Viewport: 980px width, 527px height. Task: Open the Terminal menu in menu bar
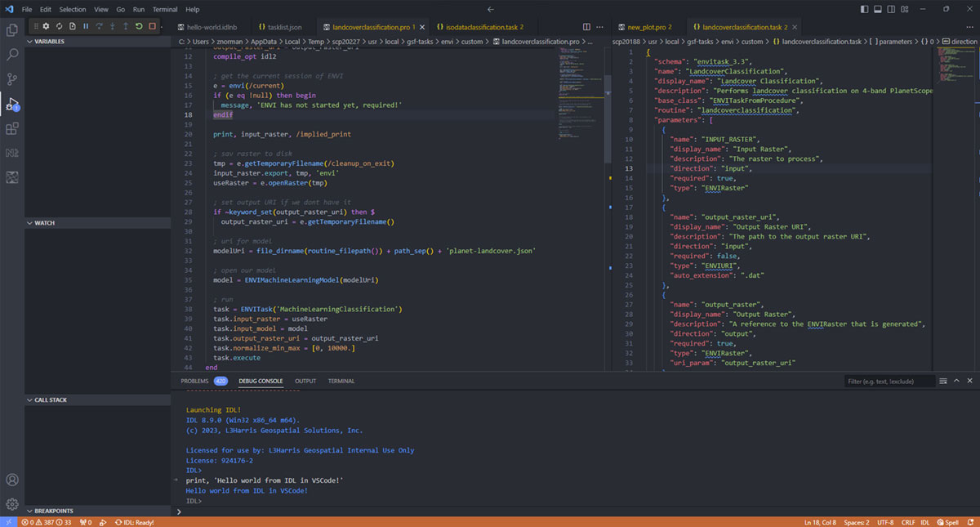(165, 9)
